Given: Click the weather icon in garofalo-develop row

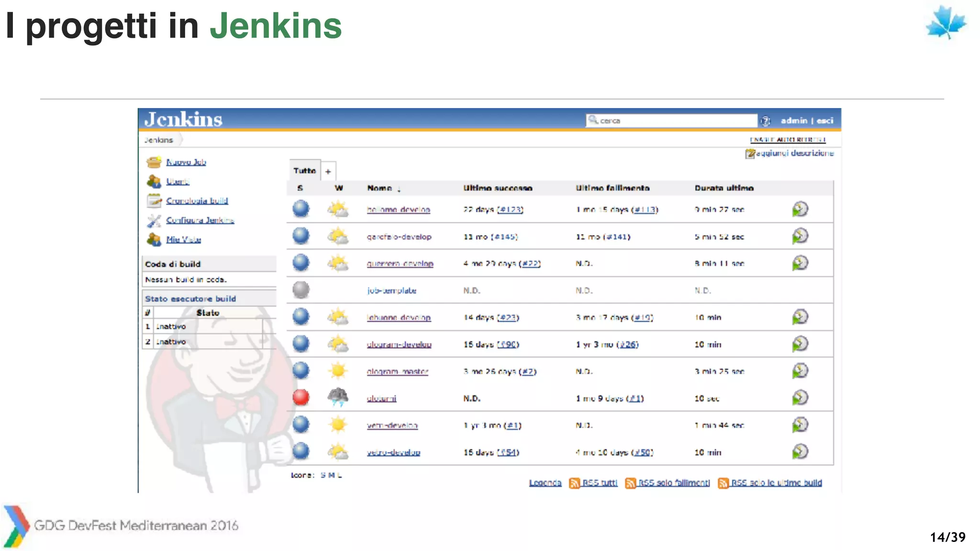Looking at the screenshot, I should point(338,236).
